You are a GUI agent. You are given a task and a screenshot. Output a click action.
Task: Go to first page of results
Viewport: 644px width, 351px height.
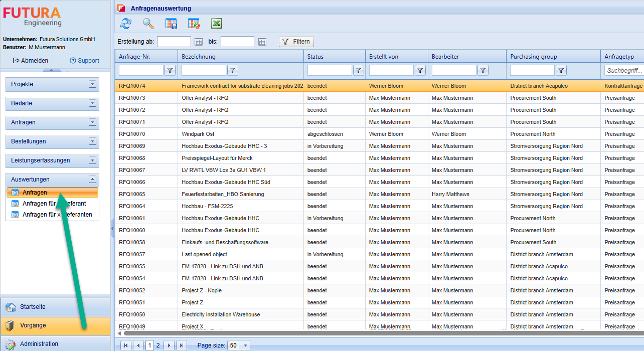125,345
